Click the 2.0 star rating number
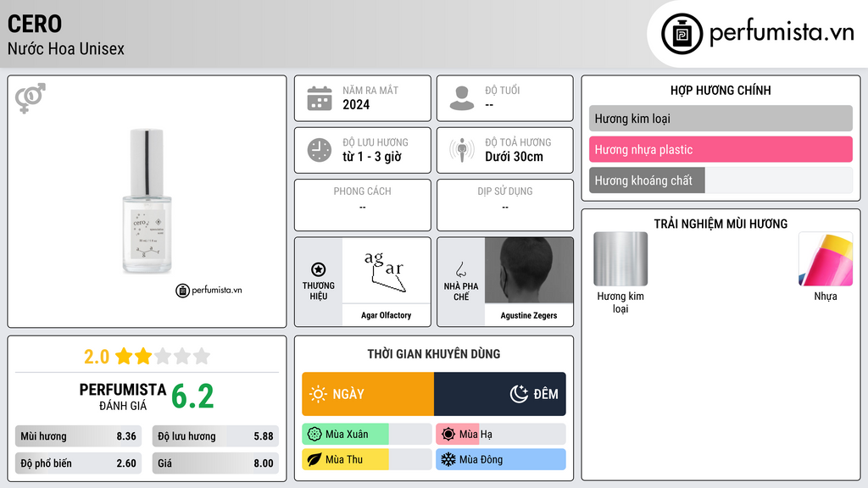 tap(97, 357)
